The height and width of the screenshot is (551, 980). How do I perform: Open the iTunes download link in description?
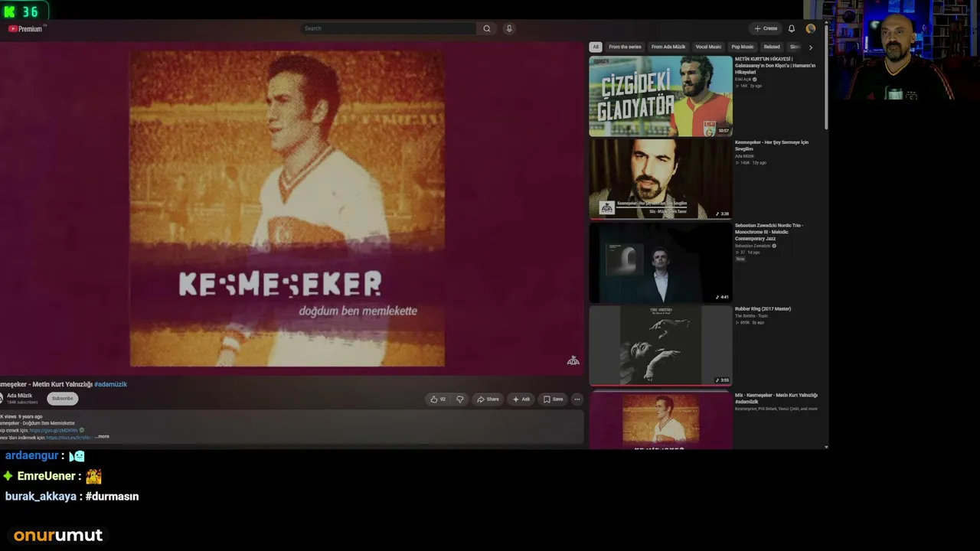[x=69, y=437]
